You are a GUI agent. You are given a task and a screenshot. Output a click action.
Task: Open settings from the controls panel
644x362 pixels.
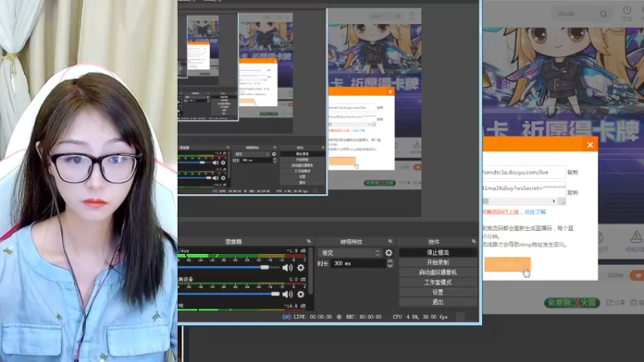tap(438, 292)
